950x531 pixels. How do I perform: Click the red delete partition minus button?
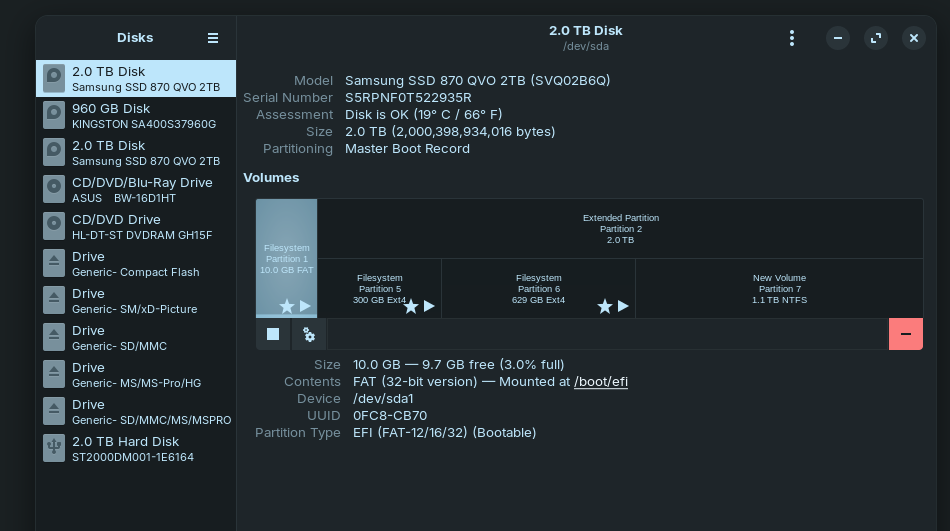pyautogui.click(x=905, y=334)
